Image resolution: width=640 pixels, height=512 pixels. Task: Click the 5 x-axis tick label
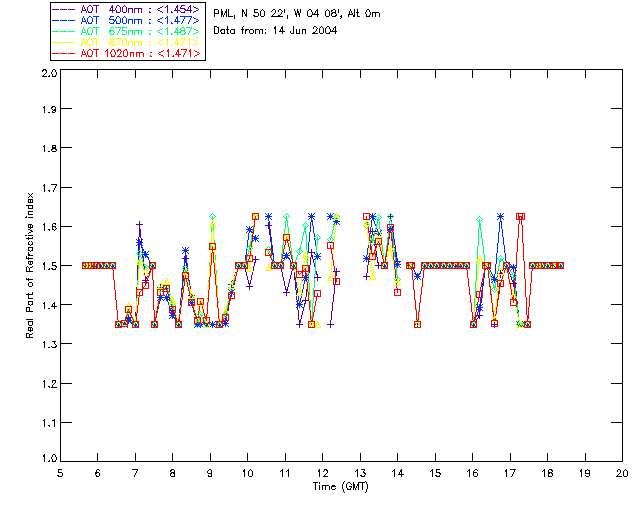pyautogui.click(x=60, y=473)
